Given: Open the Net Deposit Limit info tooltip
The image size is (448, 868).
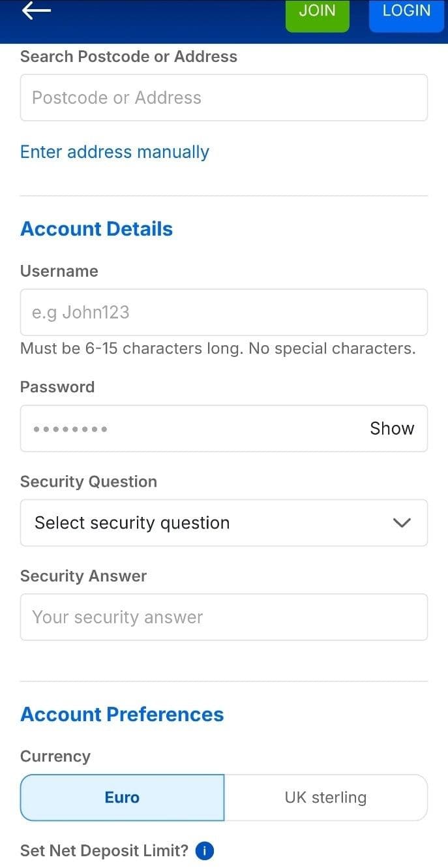Looking at the screenshot, I should coord(203,851).
